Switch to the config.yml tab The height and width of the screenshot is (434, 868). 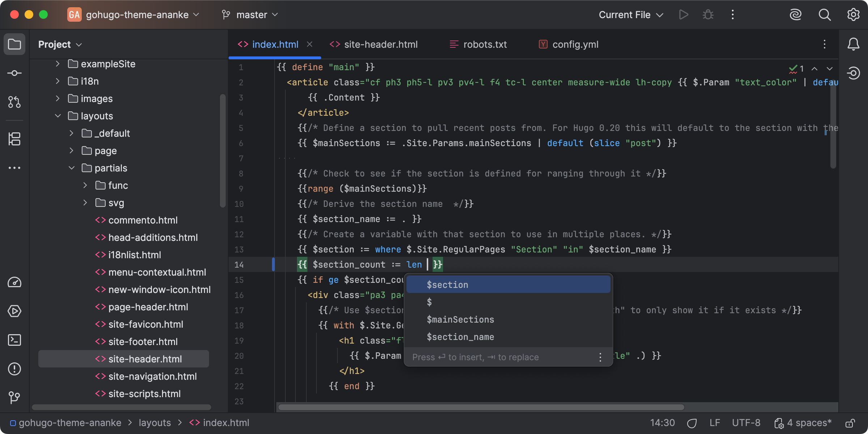click(569, 44)
